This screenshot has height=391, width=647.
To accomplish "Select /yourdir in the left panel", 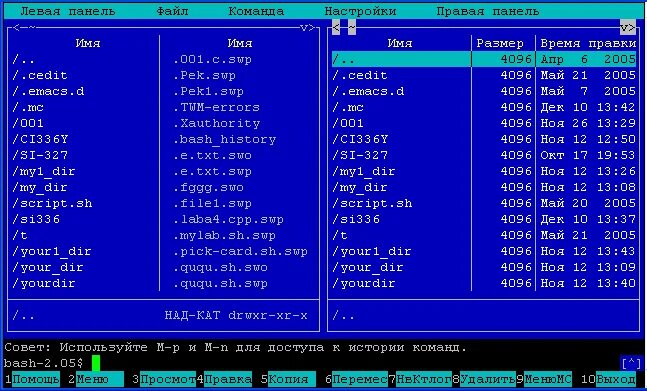I will [44, 284].
